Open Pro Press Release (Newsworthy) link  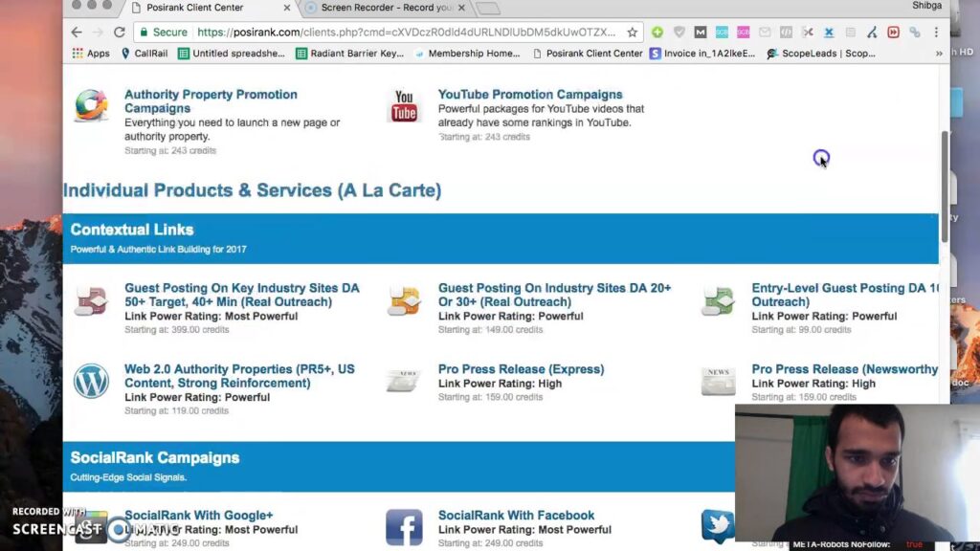tap(845, 369)
